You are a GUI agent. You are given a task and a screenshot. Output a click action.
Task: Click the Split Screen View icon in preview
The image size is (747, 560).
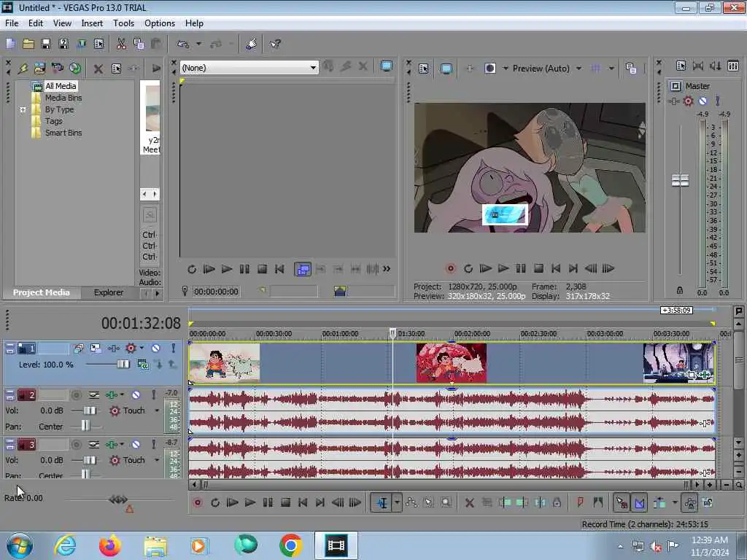pos(489,68)
